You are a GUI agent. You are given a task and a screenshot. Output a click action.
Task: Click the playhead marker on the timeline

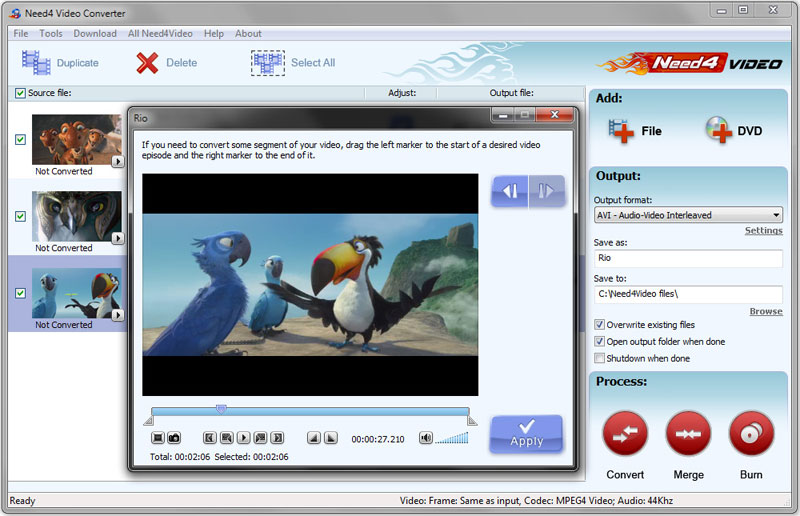point(221,409)
